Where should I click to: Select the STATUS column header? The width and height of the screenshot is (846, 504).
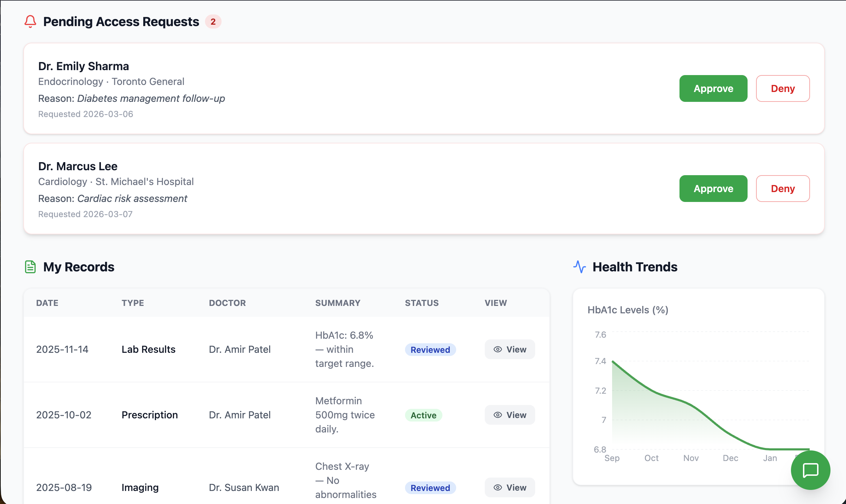(422, 303)
